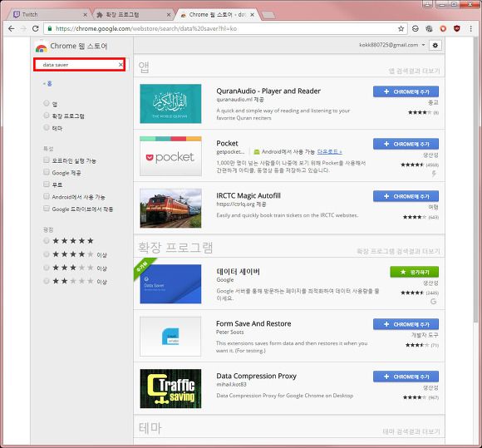Click the Android icon under Pocket

pos(256,152)
